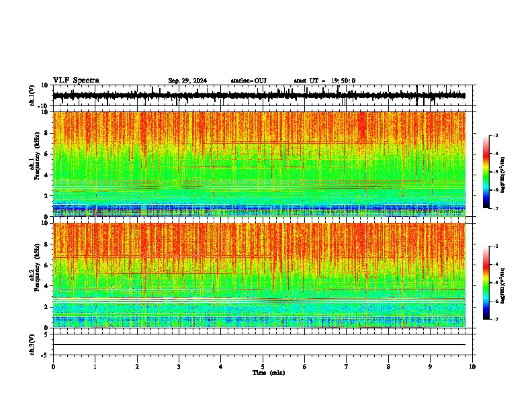Click inside the ch.2 spectrogram panel

(259, 275)
